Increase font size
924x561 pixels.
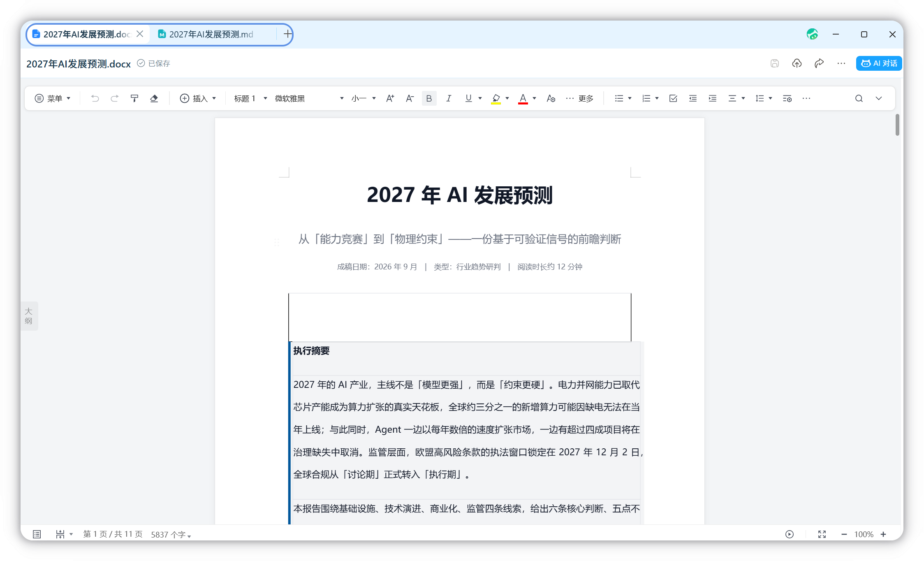click(390, 98)
